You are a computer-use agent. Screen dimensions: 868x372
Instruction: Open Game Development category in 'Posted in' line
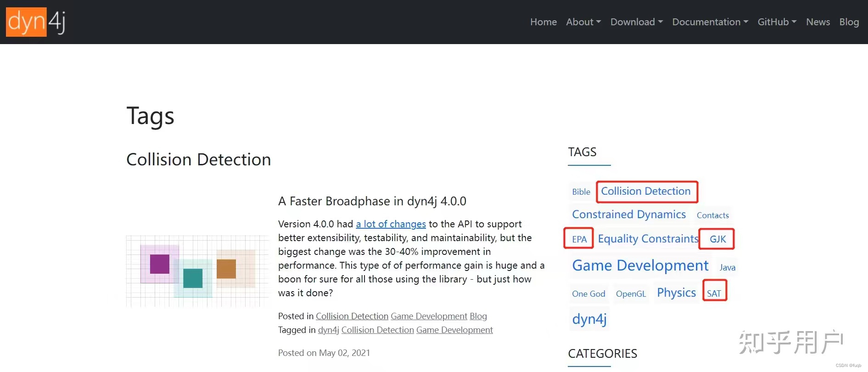(x=429, y=316)
